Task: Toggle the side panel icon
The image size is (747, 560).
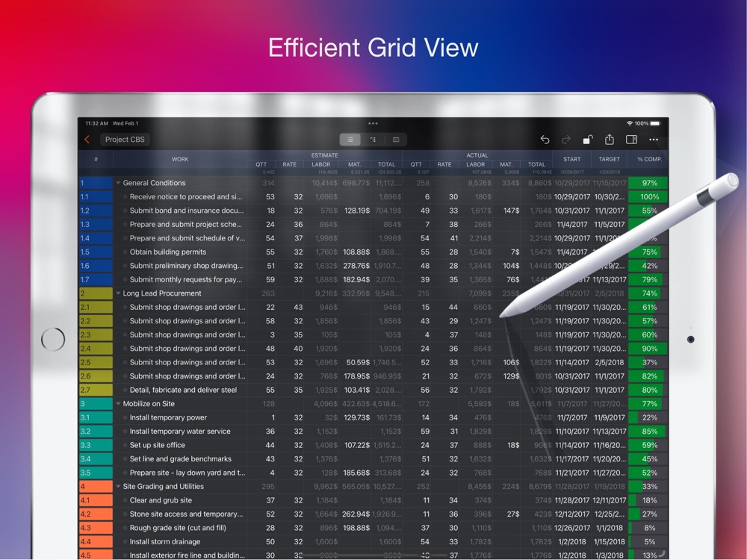Action: coord(631,140)
